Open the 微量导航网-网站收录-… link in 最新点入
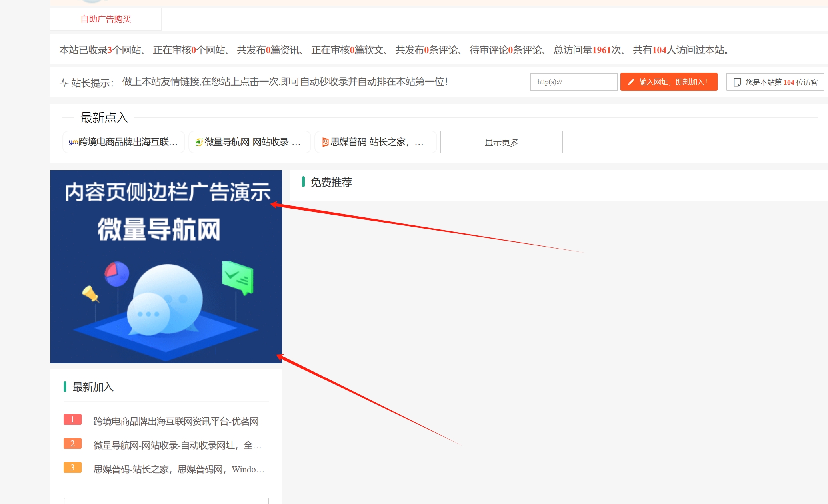The image size is (828, 504). [x=250, y=142]
